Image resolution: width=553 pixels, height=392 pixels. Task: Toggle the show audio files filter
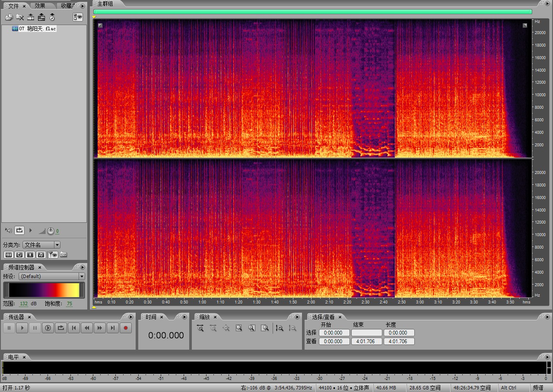(8, 255)
